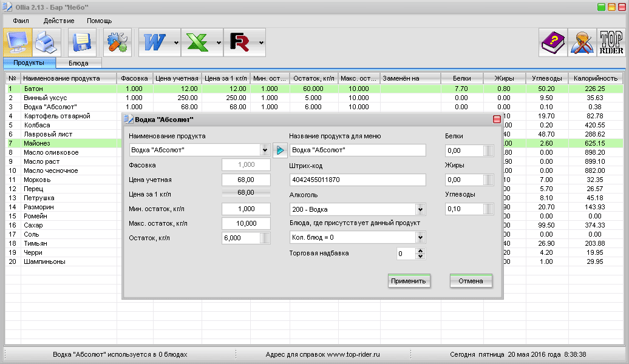Open the Действие menu
Viewport: 629px width, 364px height.
[59, 21]
